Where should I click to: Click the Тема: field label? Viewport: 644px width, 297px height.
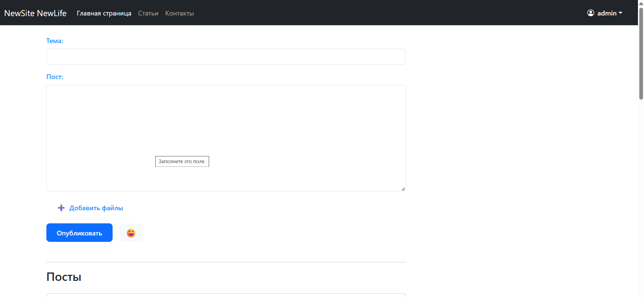pos(55,41)
